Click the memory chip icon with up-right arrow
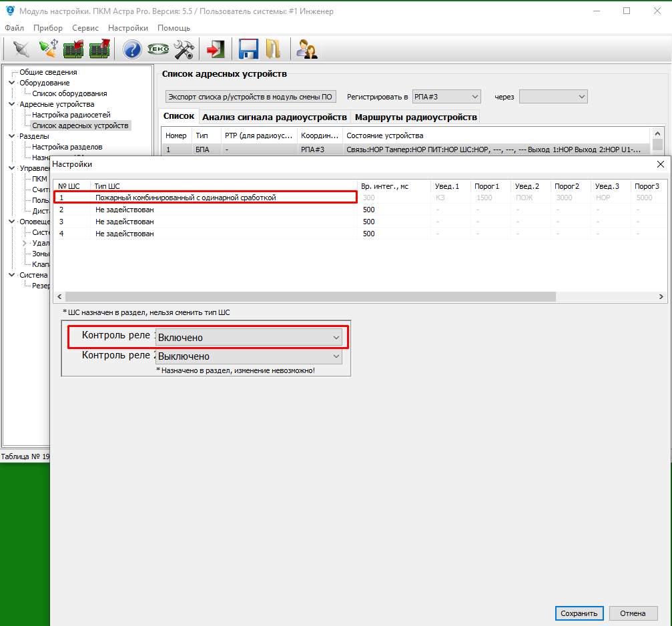The image size is (672, 626). pos(99,49)
